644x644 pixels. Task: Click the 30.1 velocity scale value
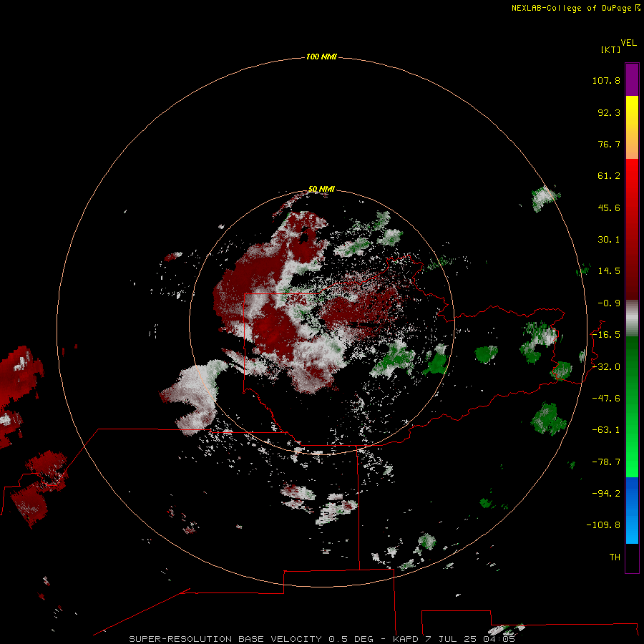(x=609, y=240)
